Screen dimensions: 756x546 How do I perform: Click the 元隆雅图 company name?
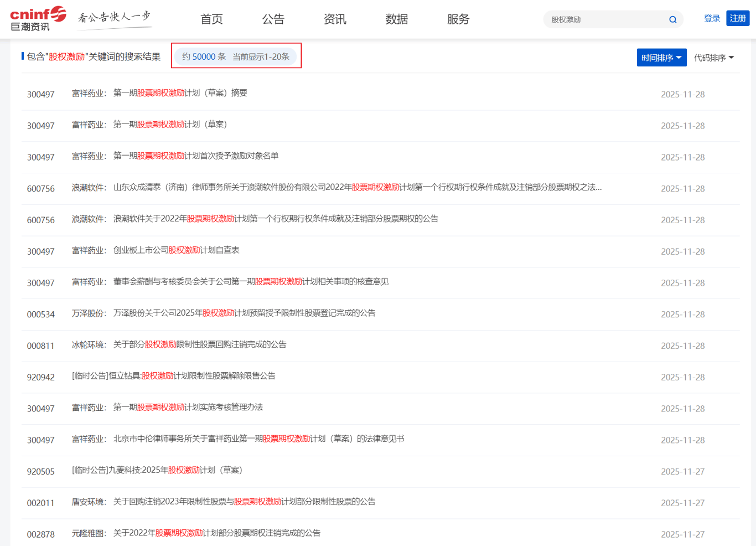tap(89, 534)
